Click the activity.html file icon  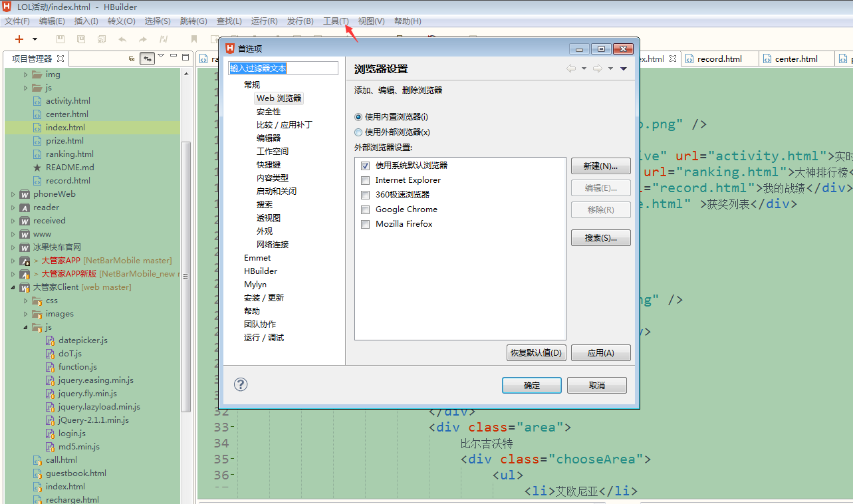[37, 101]
